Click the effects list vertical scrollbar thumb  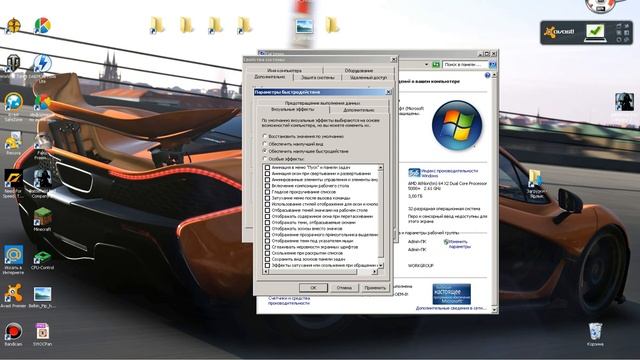click(x=380, y=214)
